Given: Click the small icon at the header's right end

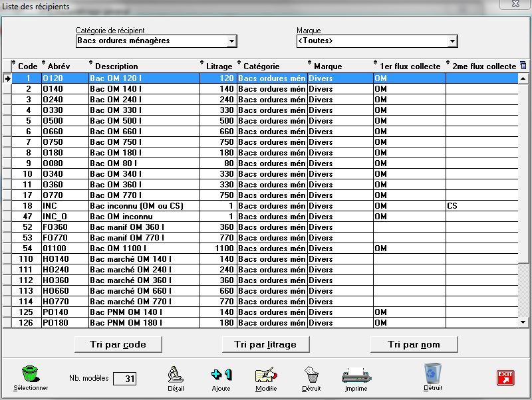Looking at the screenshot, I should click(523, 66).
